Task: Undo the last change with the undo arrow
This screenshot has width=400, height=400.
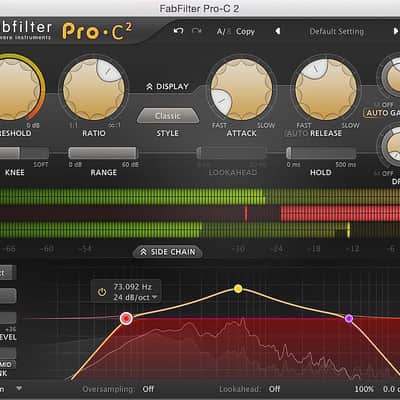Action: [x=178, y=31]
